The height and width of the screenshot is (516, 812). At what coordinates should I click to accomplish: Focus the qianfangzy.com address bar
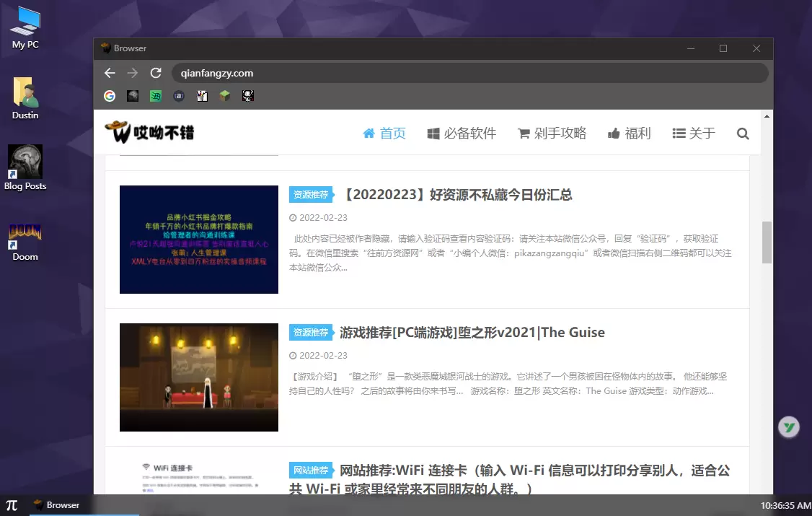(x=469, y=73)
